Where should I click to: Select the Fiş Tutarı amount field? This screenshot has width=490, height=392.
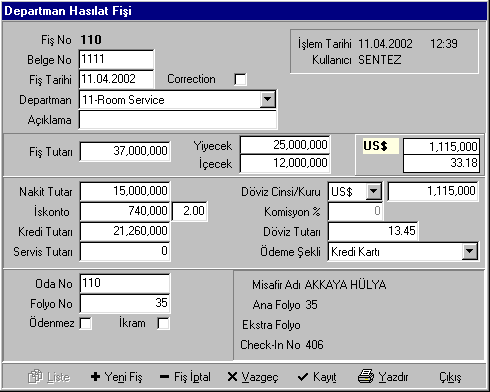125,151
